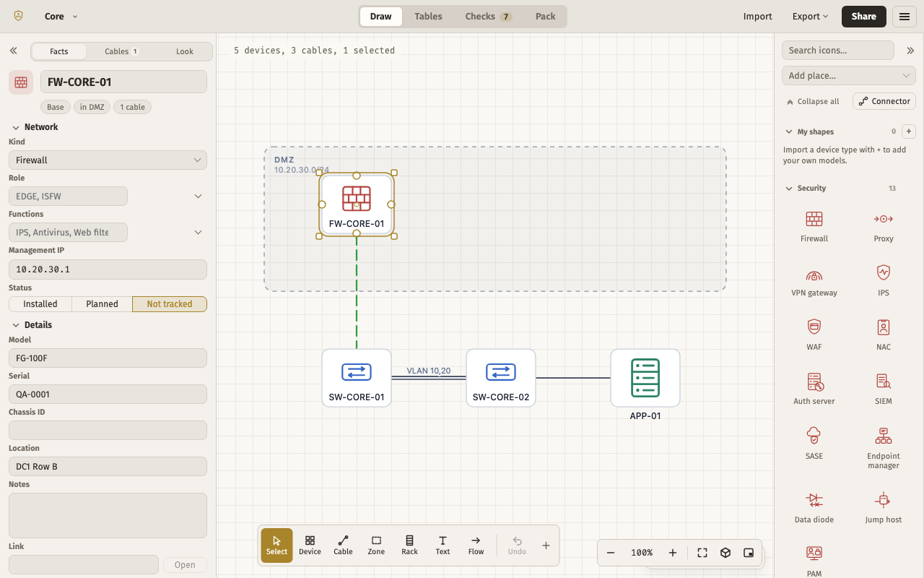Image resolution: width=924 pixels, height=578 pixels.
Task: Add a device type to My shapes
Action: [x=910, y=131]
